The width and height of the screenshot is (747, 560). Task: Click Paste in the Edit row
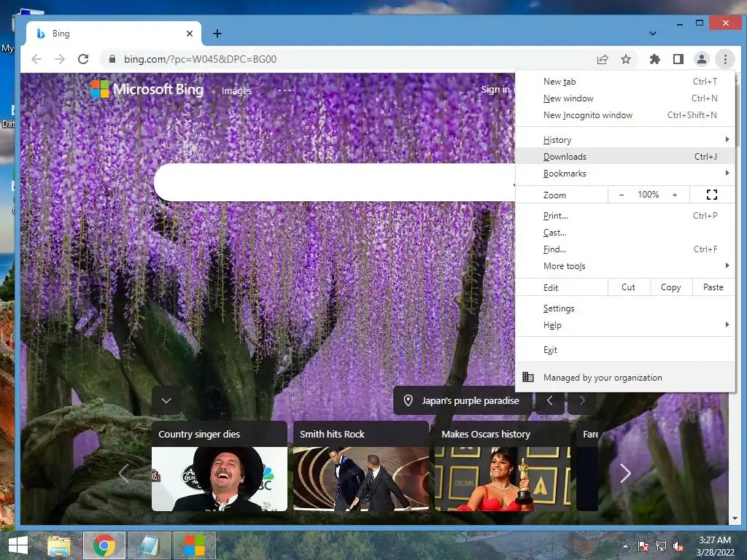pyautogui.click(x=713, y=287)
